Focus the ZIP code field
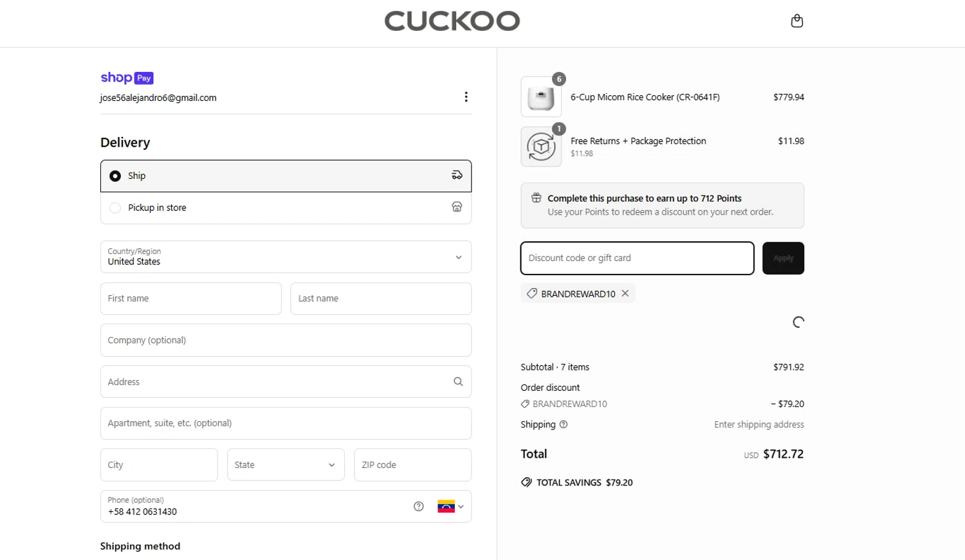Screen dimensions: 965x560 [x=413, y=465]
